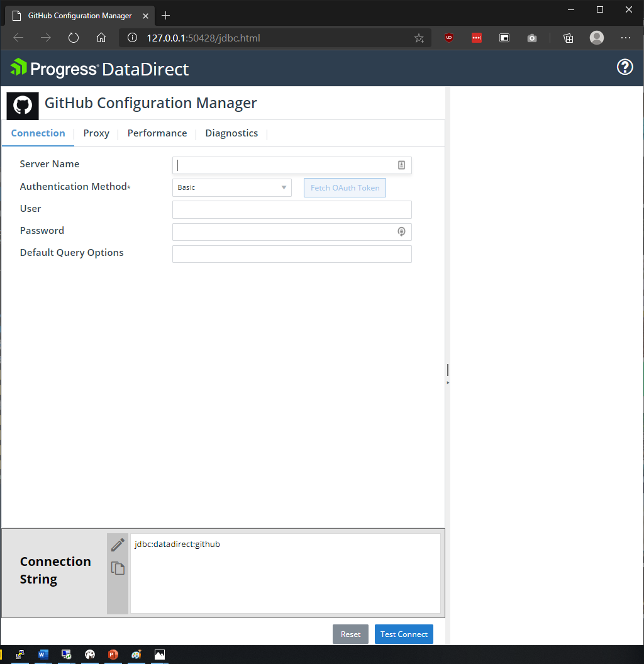
Task: Open the browser settings and more menu
Action: point(625,38)
